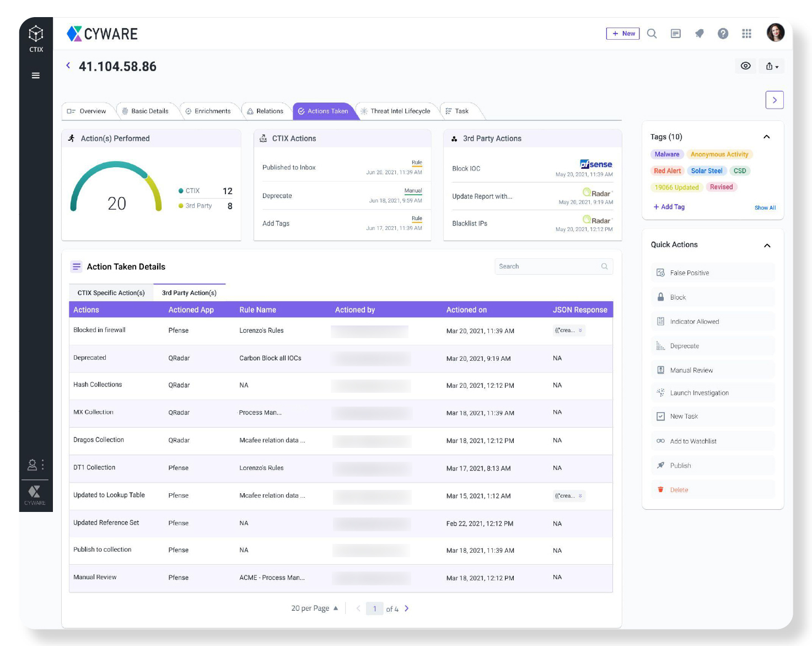Toggle the eye watch icon
The image size is (812, 646).
[745, 66]
